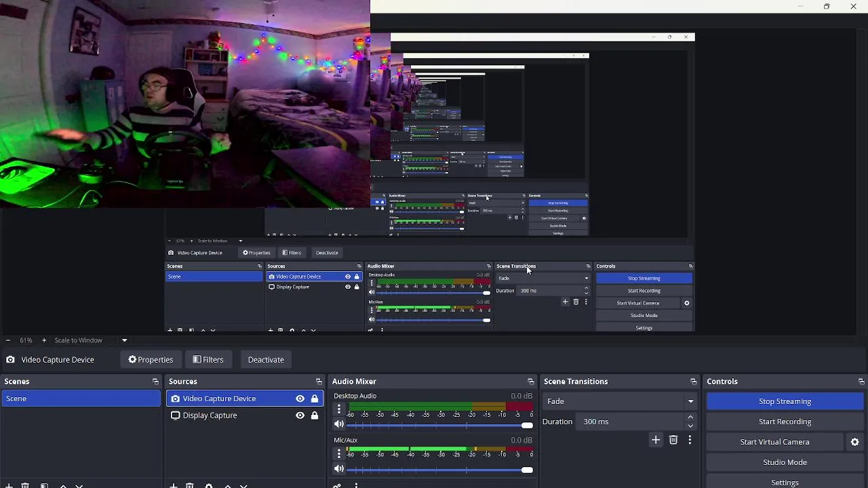The height and width of the screenshot is (488, 868).
Task: Click monitor icon of Display Capture source
Action: [176, 415]
